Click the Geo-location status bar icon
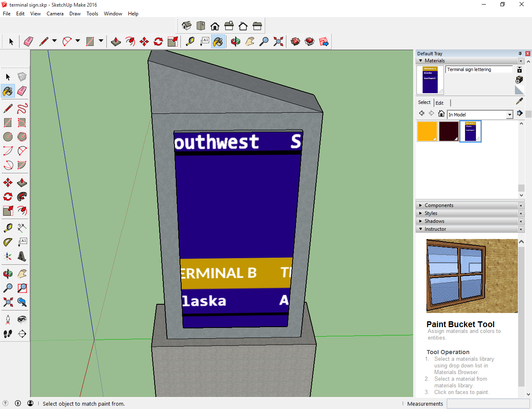The width and height of the screenshot is (532, 409). click(x=5, y=403)
